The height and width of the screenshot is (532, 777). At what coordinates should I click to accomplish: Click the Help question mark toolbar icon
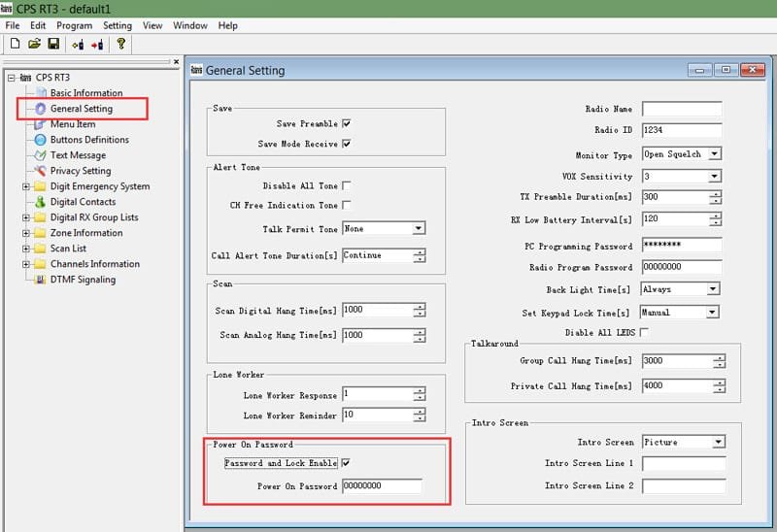point(120,44)
